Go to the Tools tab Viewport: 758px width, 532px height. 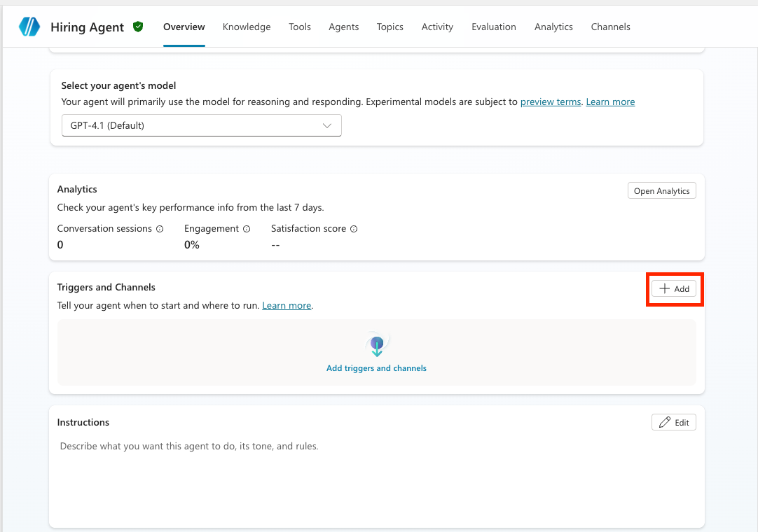tap(300, 27)
